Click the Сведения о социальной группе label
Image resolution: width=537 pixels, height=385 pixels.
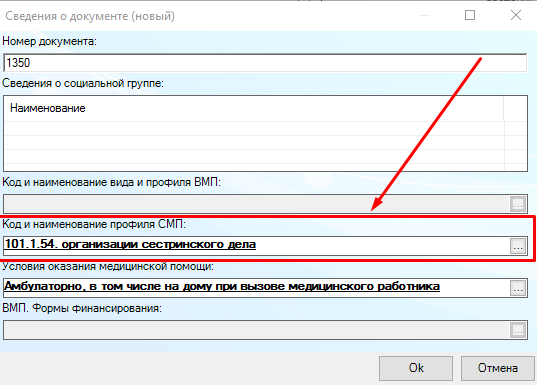click(83, 83)
